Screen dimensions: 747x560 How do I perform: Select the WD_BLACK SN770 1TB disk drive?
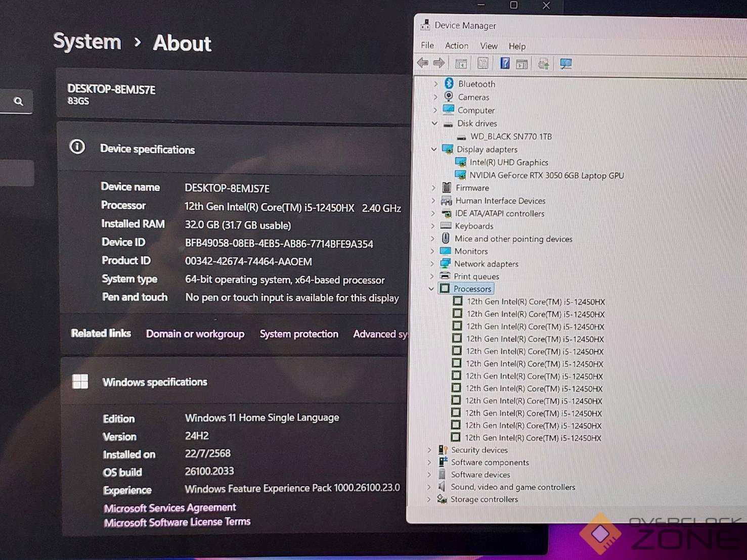[511, 136]
